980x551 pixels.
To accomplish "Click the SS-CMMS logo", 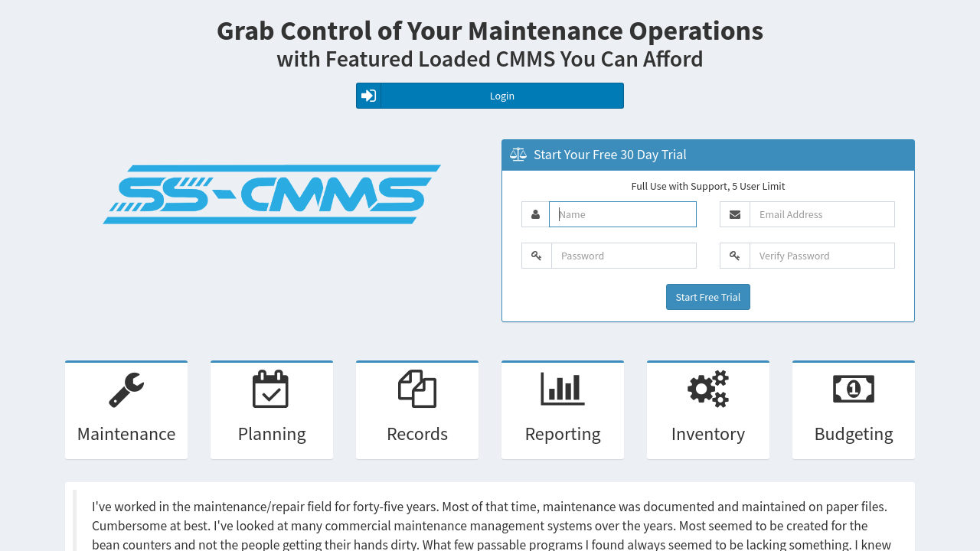I will tap(272, 194).
